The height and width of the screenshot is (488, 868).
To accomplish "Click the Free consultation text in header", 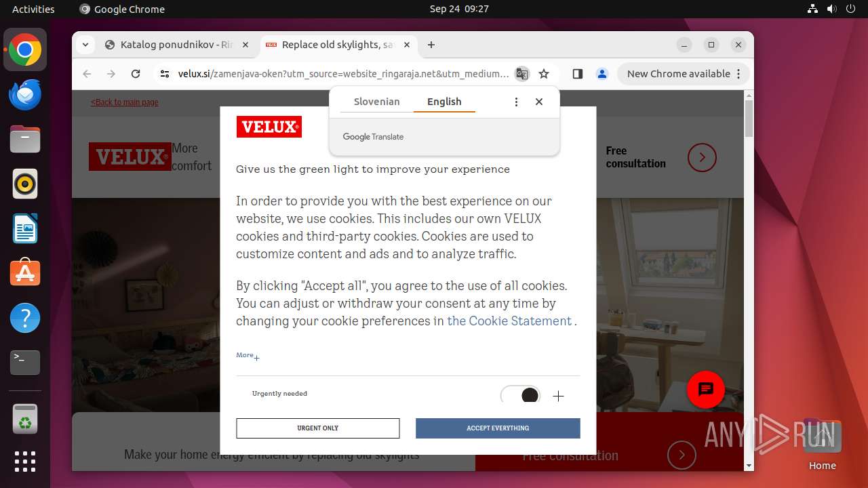I will [635, 157].
